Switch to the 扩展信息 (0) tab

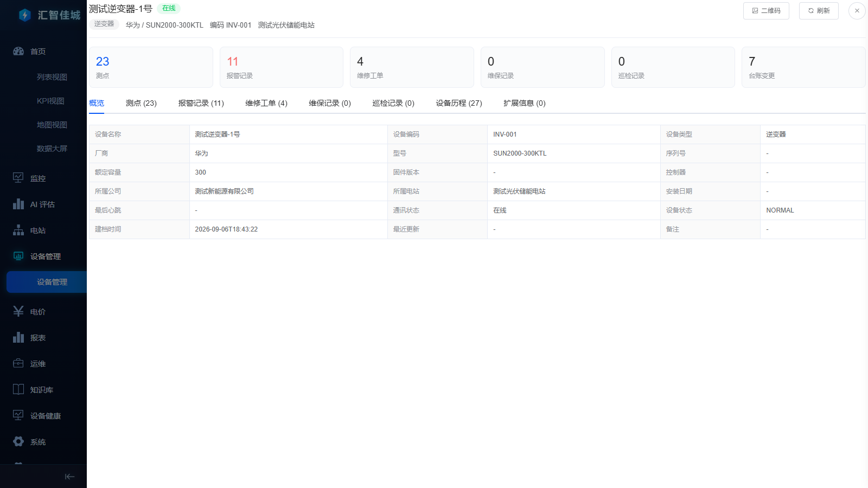(x=525, y=103)
